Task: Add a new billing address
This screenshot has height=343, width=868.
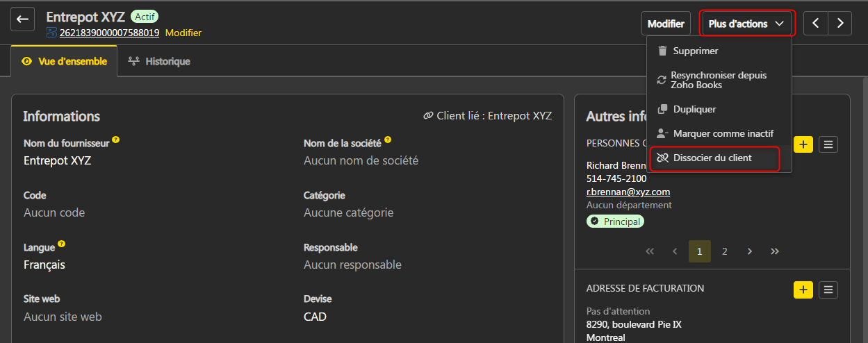Action: pos(803,290)
